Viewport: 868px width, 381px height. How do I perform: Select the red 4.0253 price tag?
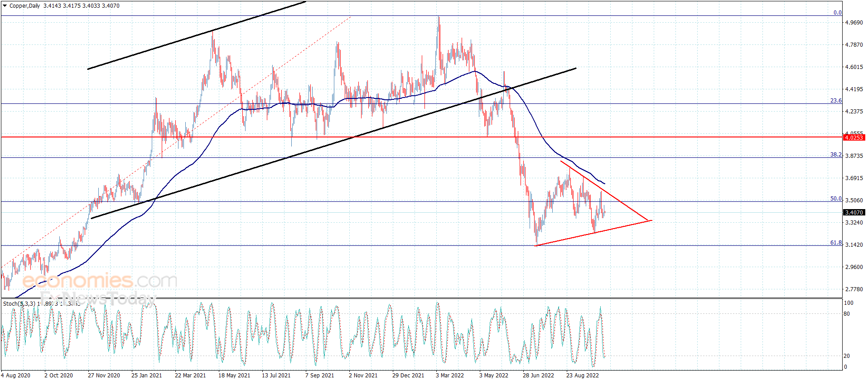coord(854,137)
